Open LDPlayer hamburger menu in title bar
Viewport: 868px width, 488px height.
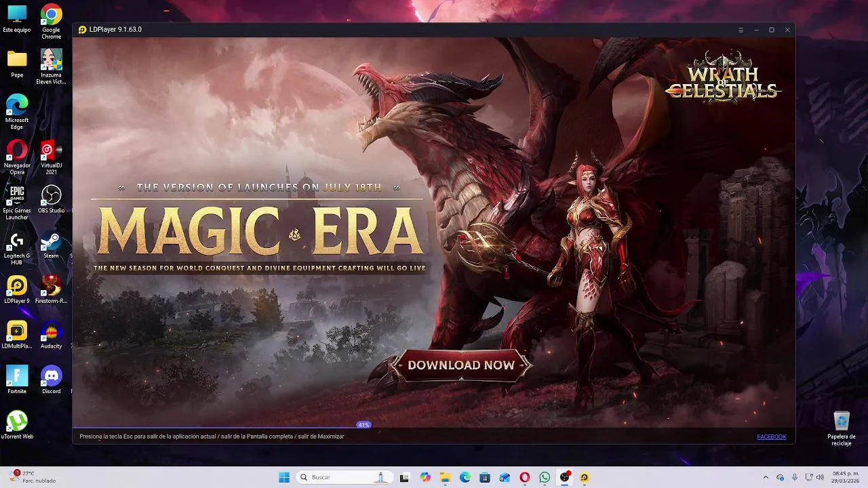click(741, 30)
